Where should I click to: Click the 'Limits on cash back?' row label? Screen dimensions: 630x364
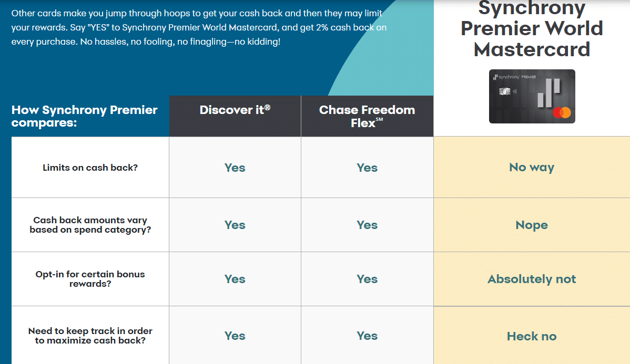pyautogui.click(x=90, y=168)
